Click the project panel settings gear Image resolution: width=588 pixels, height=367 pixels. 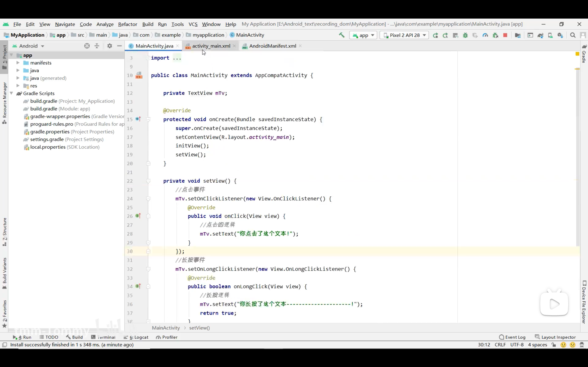click(110, 46)
